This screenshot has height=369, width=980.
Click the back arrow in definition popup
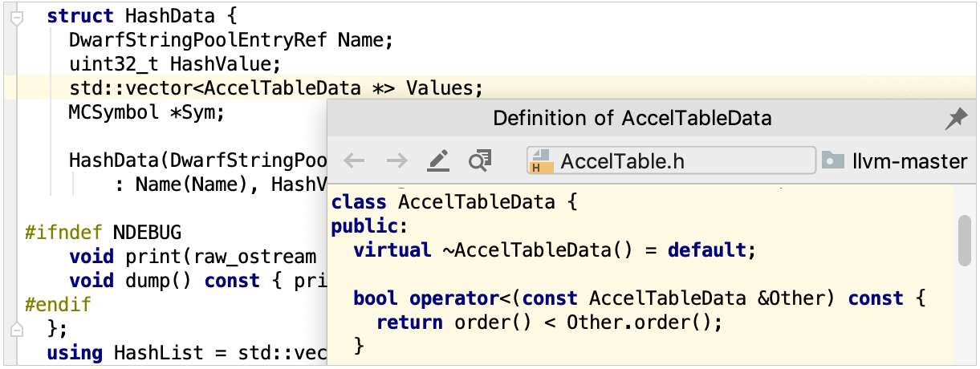[x=354, y=161]
